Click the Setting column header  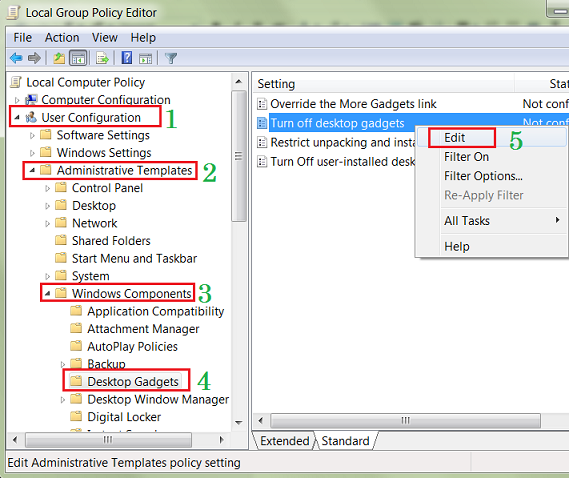point(383,84)
